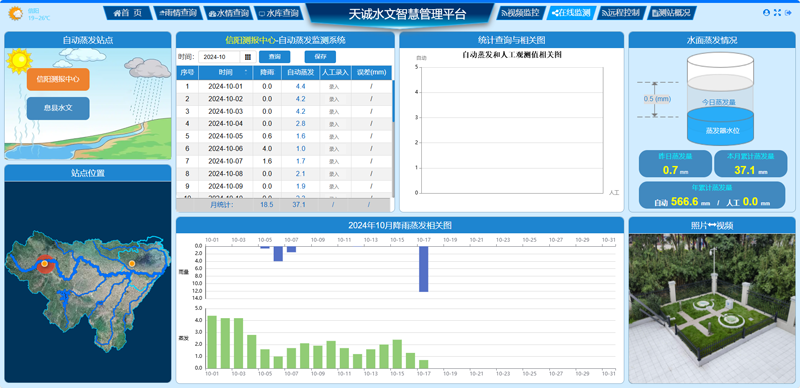This screenshot has height=388, width=800.
Task: Open the 视频监控 nav tab
Action: pyautogui.click(x=520, y=13)
